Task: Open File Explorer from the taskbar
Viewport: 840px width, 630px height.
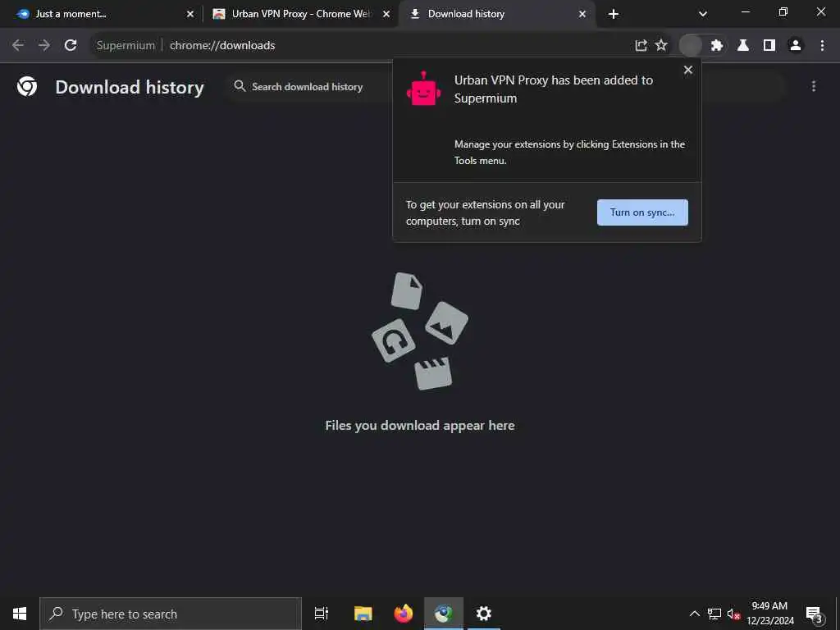Action: coord(363,614)
